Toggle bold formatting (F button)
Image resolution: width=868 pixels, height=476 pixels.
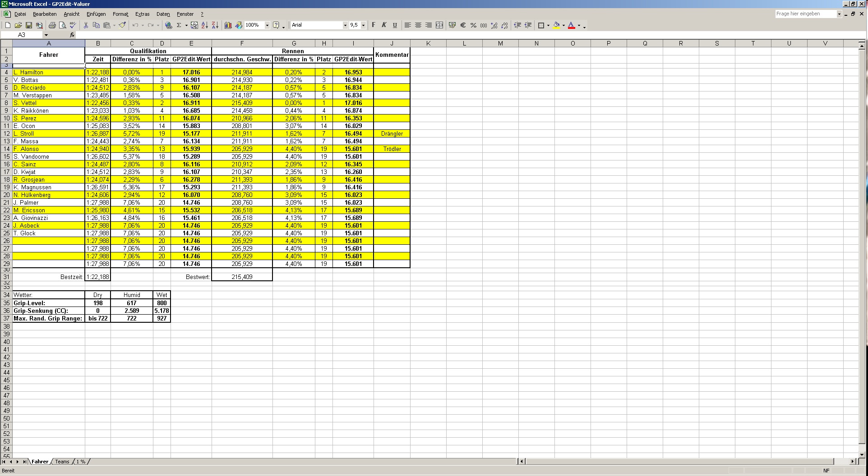(x=374, y=25)
